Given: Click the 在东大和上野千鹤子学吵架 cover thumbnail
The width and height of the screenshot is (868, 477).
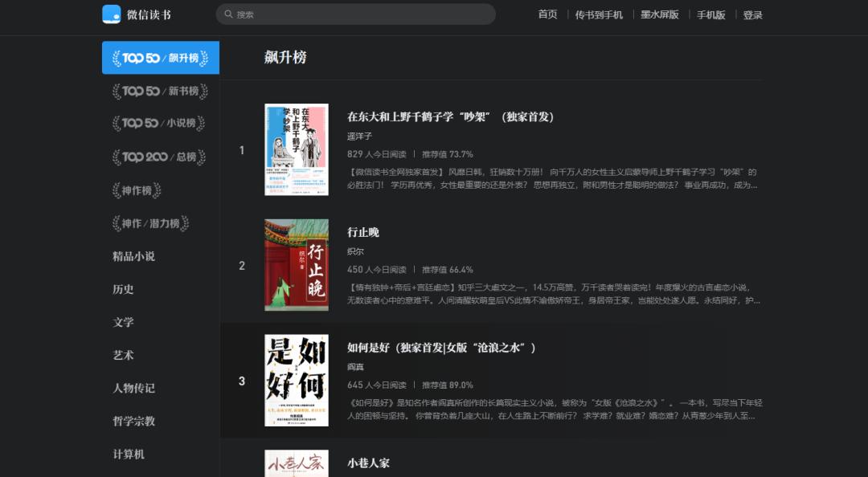Looking at the screenshot, I should 297,149.
